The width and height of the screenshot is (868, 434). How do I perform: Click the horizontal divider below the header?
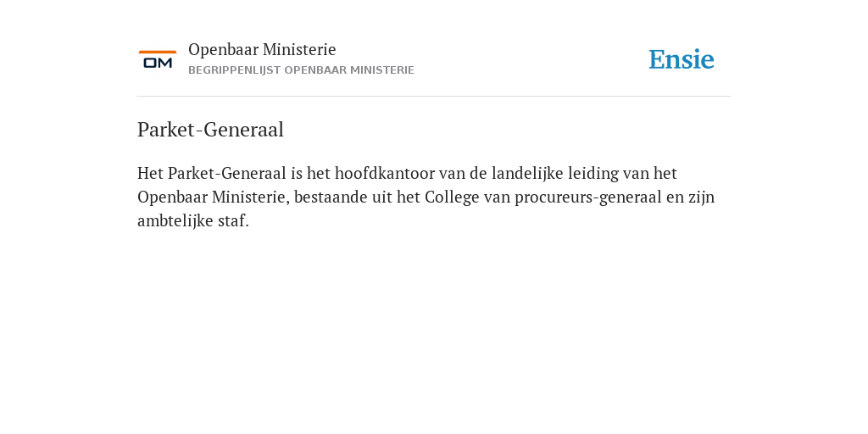434,97
